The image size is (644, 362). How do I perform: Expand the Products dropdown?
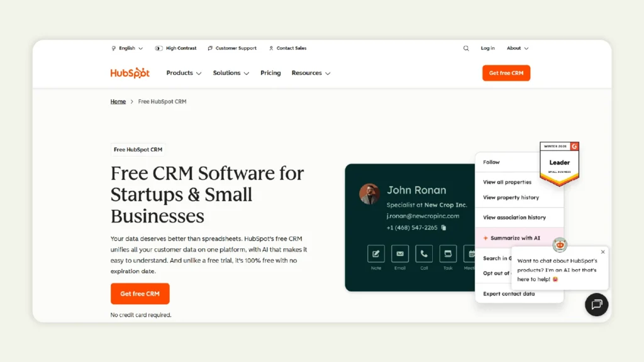coord(183,73)
